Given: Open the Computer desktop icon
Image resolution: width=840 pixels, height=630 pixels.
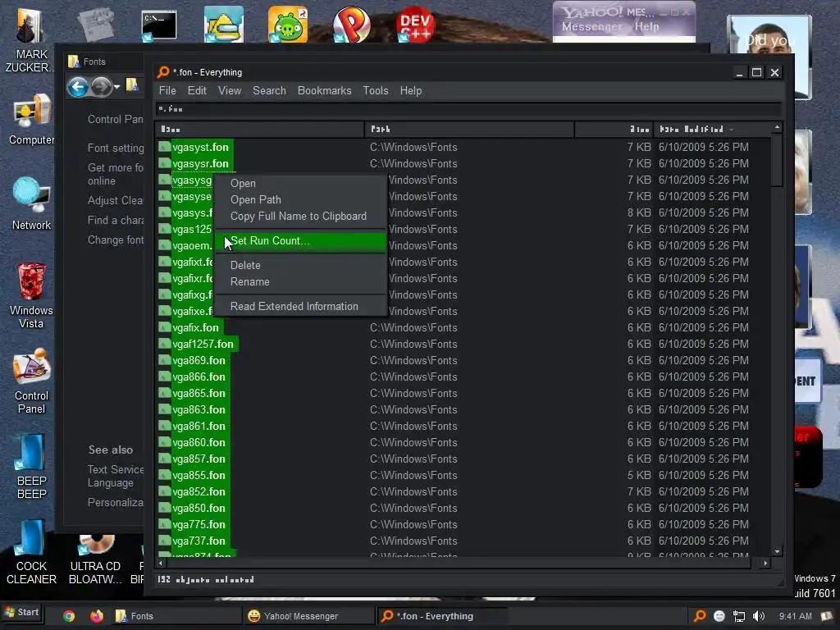Looking at the screenshot, I should click(x=31, y=119).
